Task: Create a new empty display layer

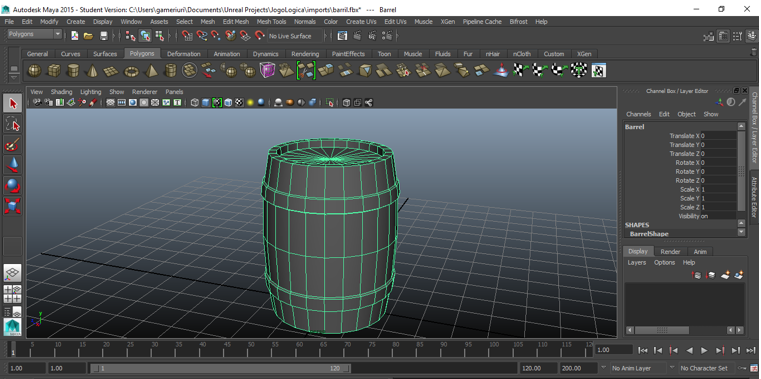Action: click(x=725, y=275)
